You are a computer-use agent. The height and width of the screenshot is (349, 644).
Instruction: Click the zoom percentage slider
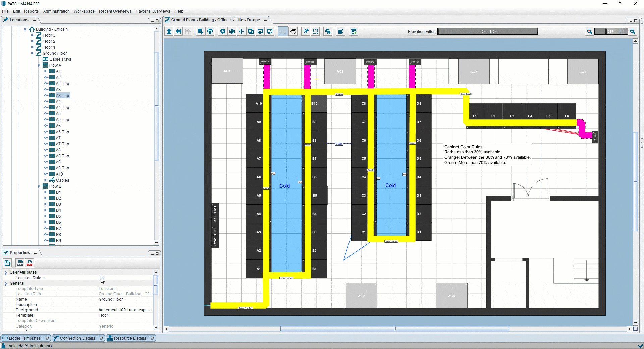click(611, 31)
